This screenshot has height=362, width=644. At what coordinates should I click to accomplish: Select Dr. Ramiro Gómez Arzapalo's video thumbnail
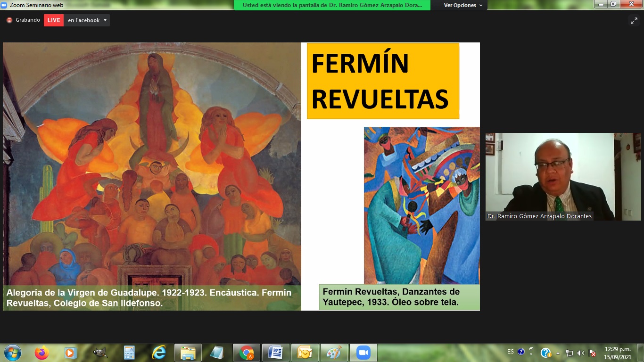pos(563,177)
